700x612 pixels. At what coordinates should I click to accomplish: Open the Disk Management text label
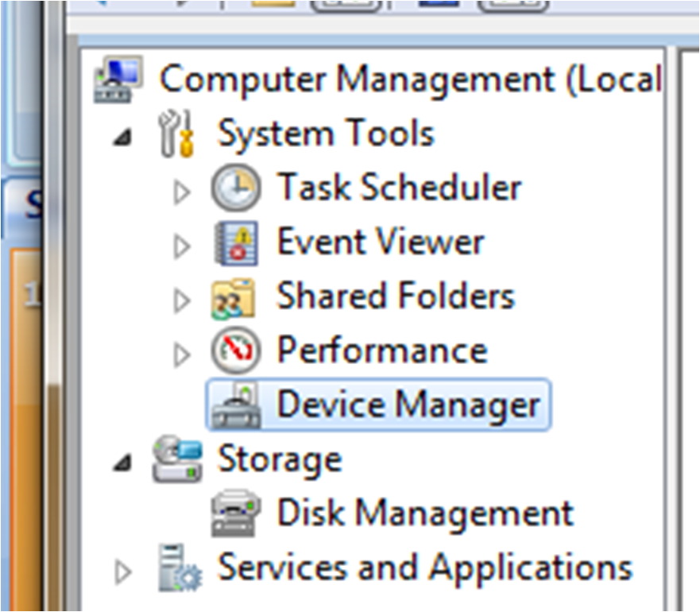(x=425, y=513)
